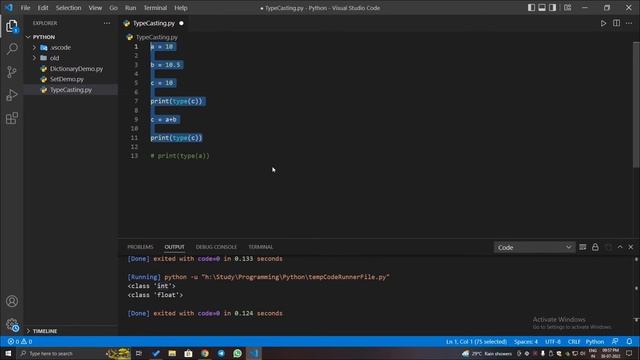Switch to the PROBLEMS panel tab
Image resolution: width=640 pixels, height=360 pixels.
pos(140,247)
